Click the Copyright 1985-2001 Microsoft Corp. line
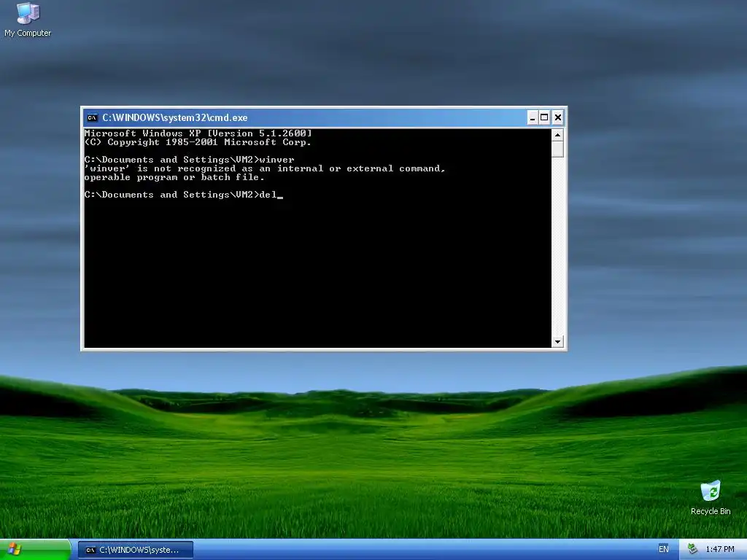 [x=198, y=142]
